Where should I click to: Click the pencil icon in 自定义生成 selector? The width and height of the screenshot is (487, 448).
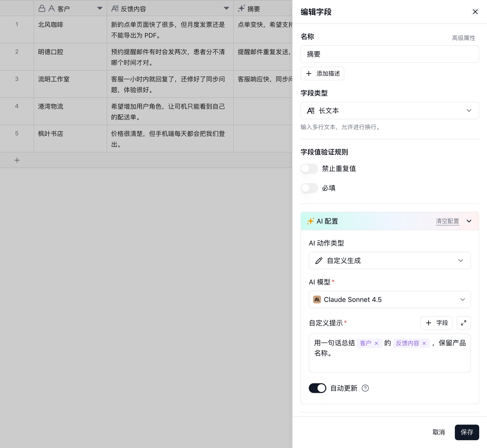[x=319, y=261]
